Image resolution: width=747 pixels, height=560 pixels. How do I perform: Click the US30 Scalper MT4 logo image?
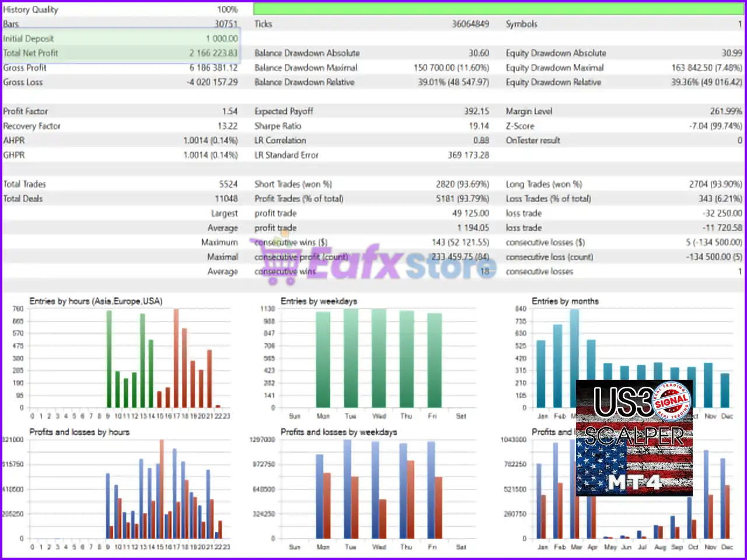(x=634, y=437)
